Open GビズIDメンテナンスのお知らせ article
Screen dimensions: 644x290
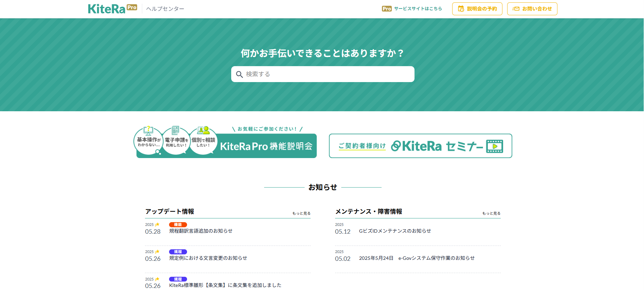pos(395,231)
